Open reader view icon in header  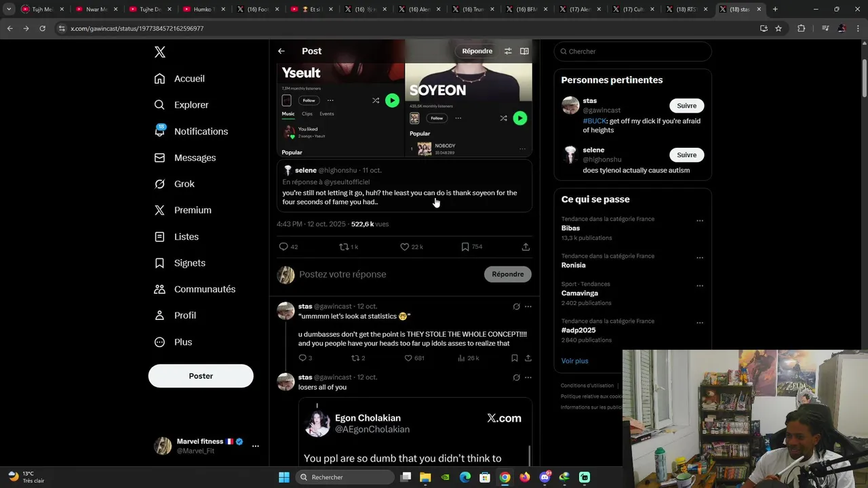coord(524,52)
